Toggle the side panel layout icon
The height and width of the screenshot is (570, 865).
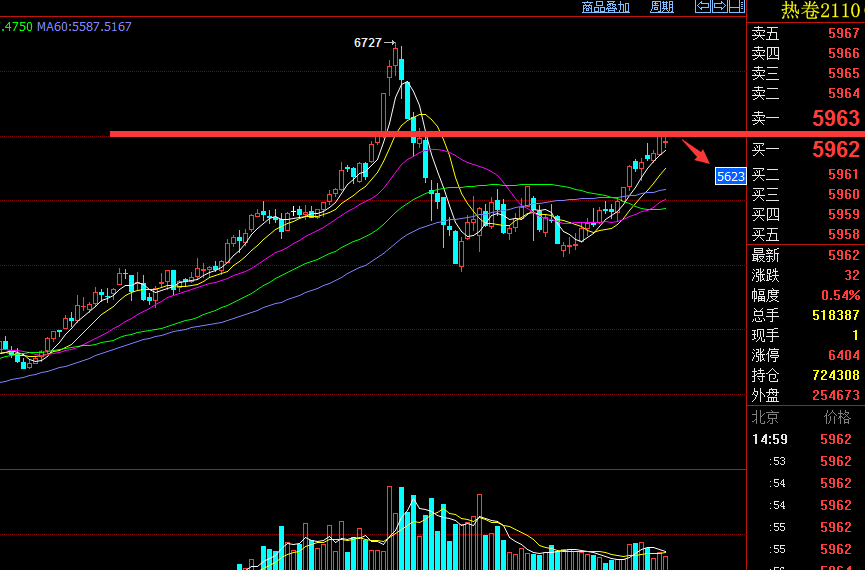[736, 7]
